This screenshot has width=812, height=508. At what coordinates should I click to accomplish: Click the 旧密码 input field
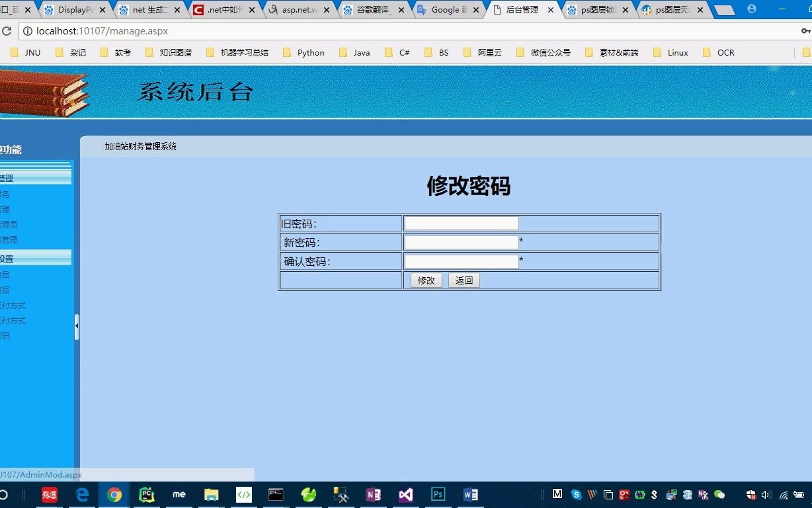tap(461, 223)
